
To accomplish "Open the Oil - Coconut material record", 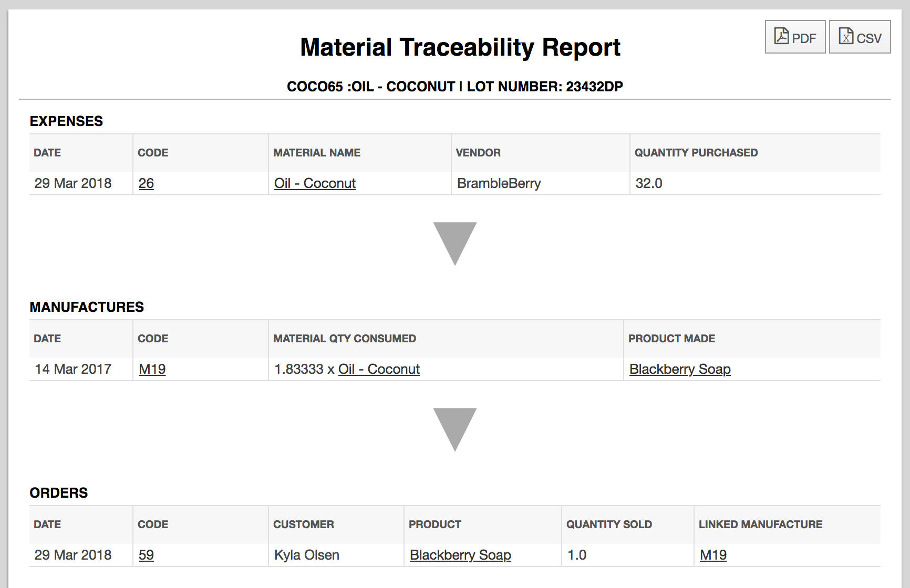I will (x=314, y=183).
